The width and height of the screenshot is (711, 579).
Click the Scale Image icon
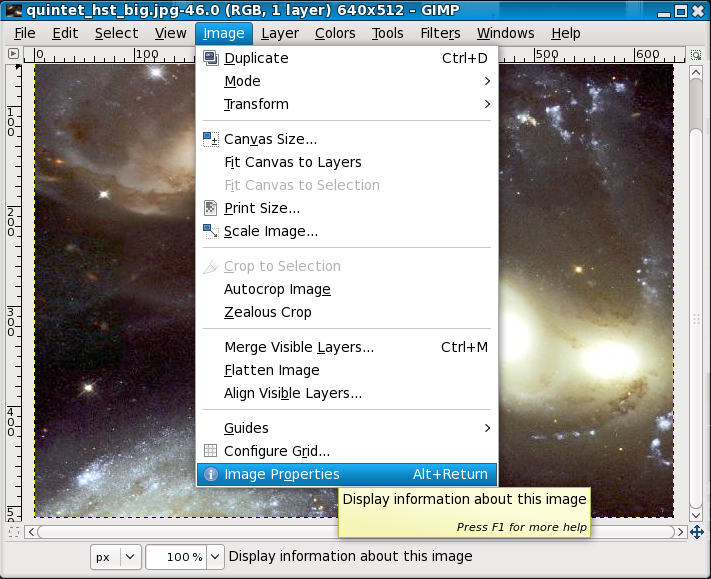[x=210, y=231]
